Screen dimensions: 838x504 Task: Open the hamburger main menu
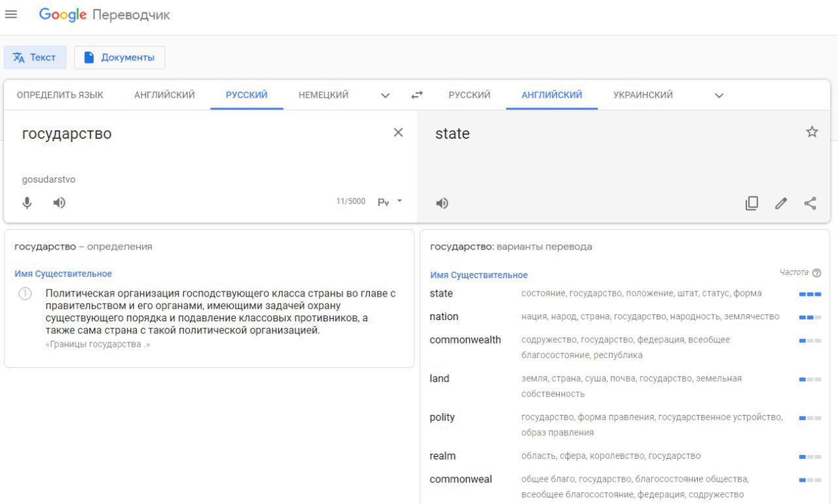tap(10, 14)
